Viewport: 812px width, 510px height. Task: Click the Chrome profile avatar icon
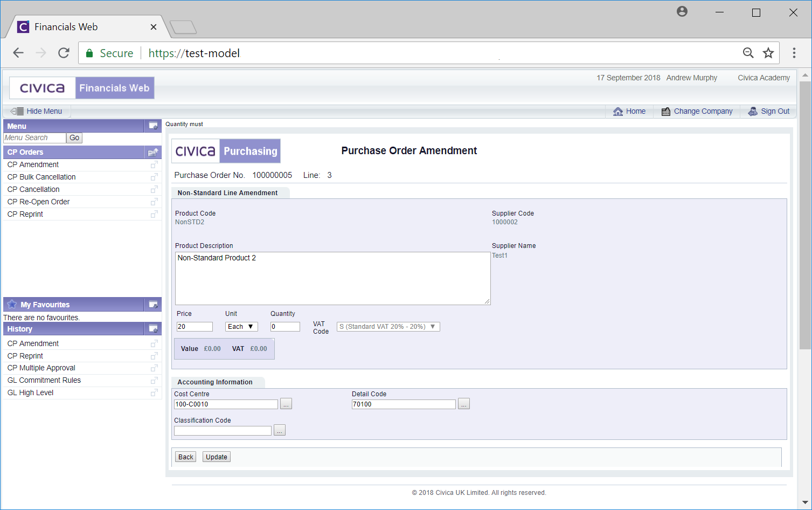pyautogui.click(x=682, y=11)
